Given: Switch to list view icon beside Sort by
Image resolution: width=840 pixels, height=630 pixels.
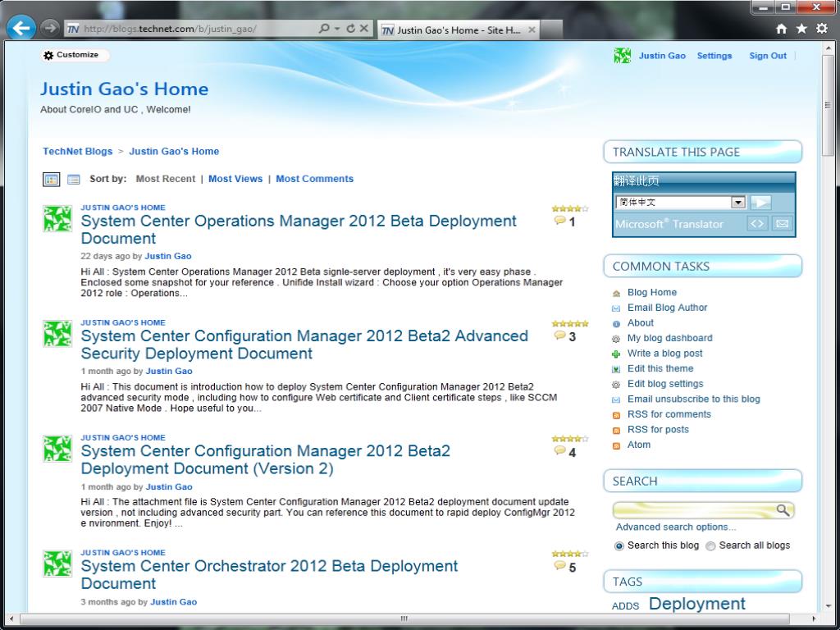Looking at the screenshot, I should point(73,180).
